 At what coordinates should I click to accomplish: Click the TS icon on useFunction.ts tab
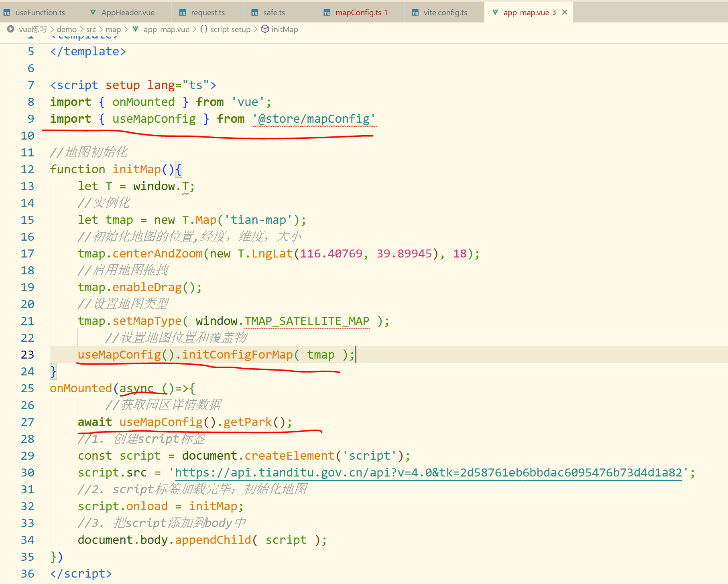coord(7,13)
